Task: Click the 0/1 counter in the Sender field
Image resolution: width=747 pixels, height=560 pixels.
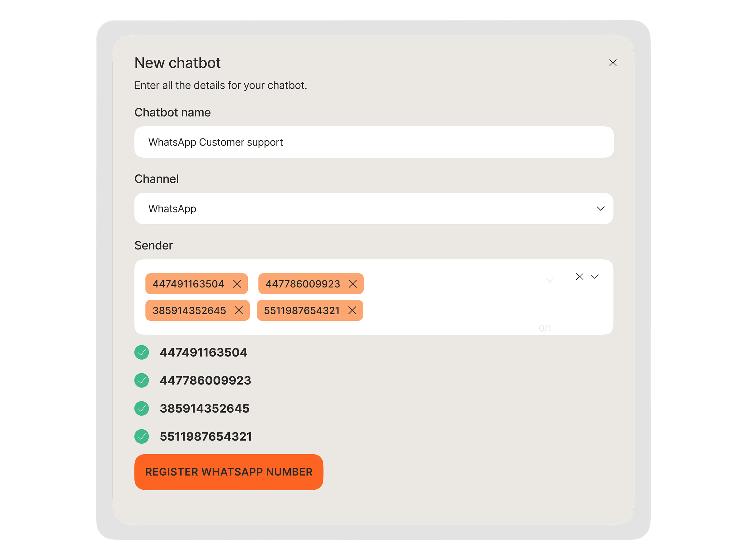Action: click(x=545, y=327)
